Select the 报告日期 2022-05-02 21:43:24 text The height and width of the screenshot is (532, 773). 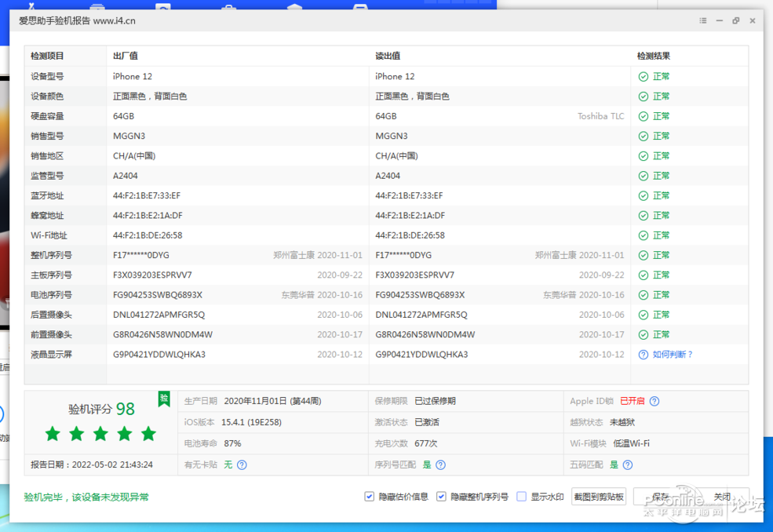pos(92,465)
